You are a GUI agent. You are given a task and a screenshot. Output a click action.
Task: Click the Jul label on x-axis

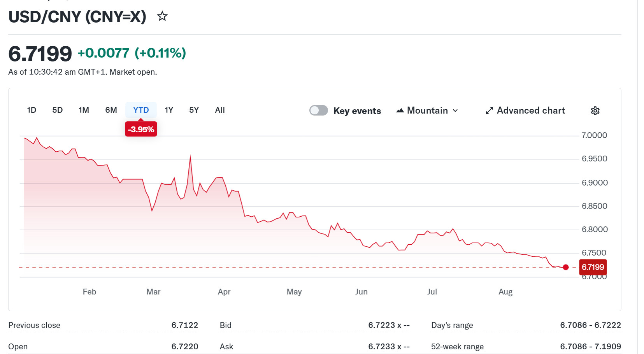pyautogui.click(x=432, y=292)
